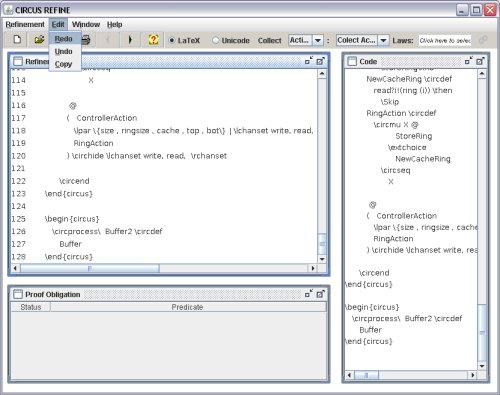Click 'RingAction \circdef' in the Code panel
Viewport: 500px width, 395px height.
pos(401,113)
